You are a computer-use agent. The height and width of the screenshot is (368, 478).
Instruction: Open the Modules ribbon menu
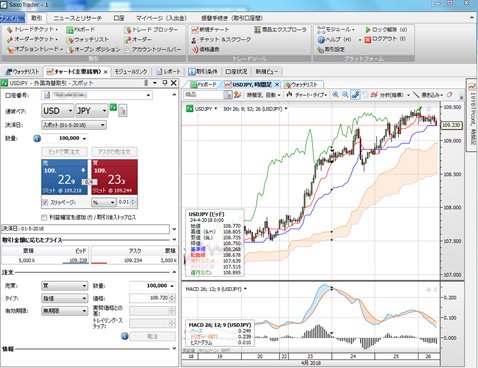tap(336, 29)
